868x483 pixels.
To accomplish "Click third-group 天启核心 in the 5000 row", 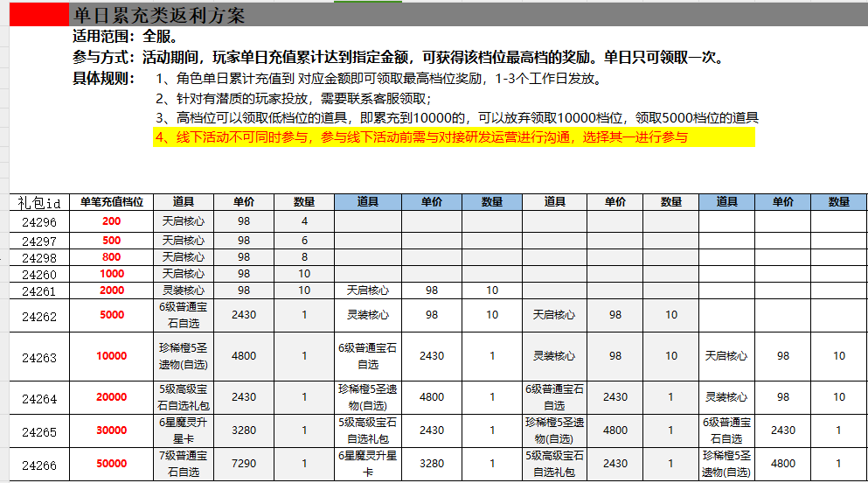I will click(554, 315).
